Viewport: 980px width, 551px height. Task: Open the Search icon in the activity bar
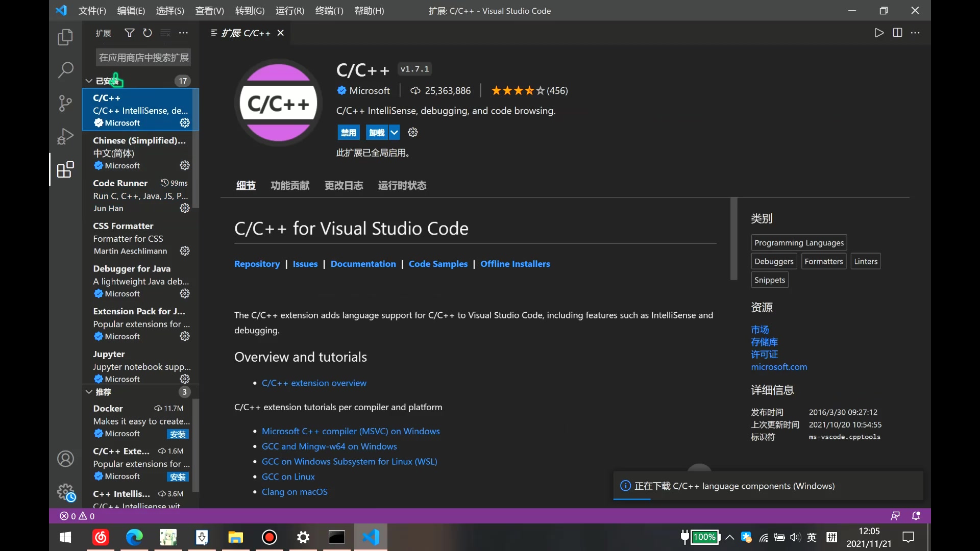(65, 70)
